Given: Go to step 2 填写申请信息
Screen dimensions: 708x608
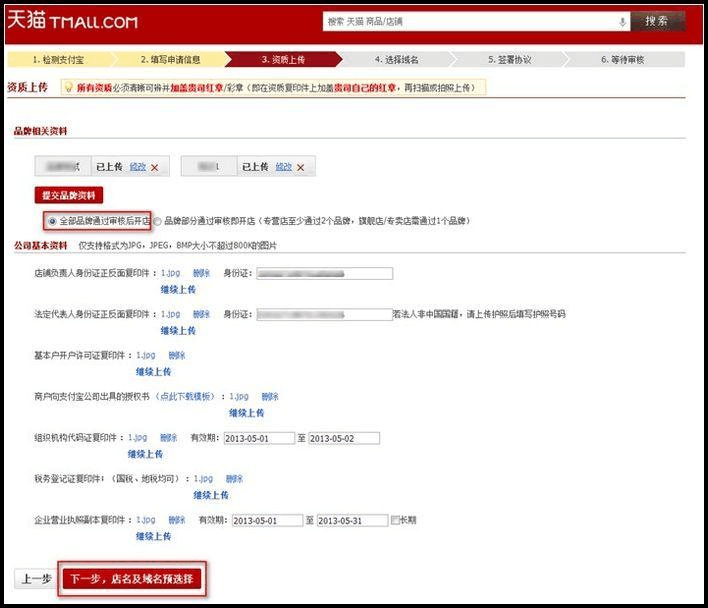Looking at the screenshot, I should click(170, 60).
